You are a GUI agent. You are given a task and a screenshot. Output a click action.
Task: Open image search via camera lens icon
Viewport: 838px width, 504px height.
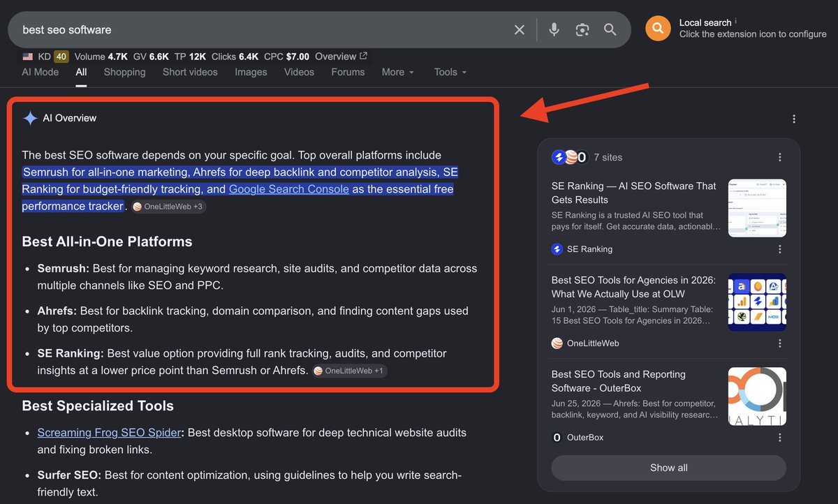582,29
